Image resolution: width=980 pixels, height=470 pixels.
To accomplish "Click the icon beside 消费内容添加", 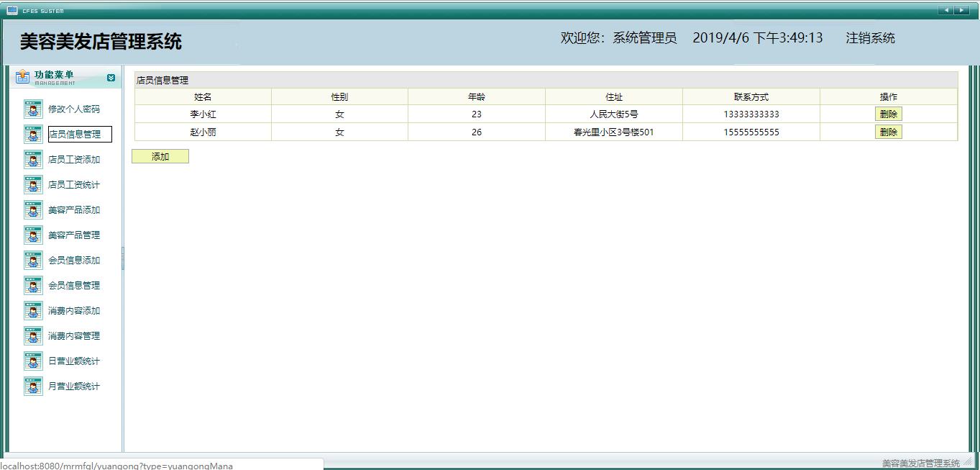I will coord(33,311).
